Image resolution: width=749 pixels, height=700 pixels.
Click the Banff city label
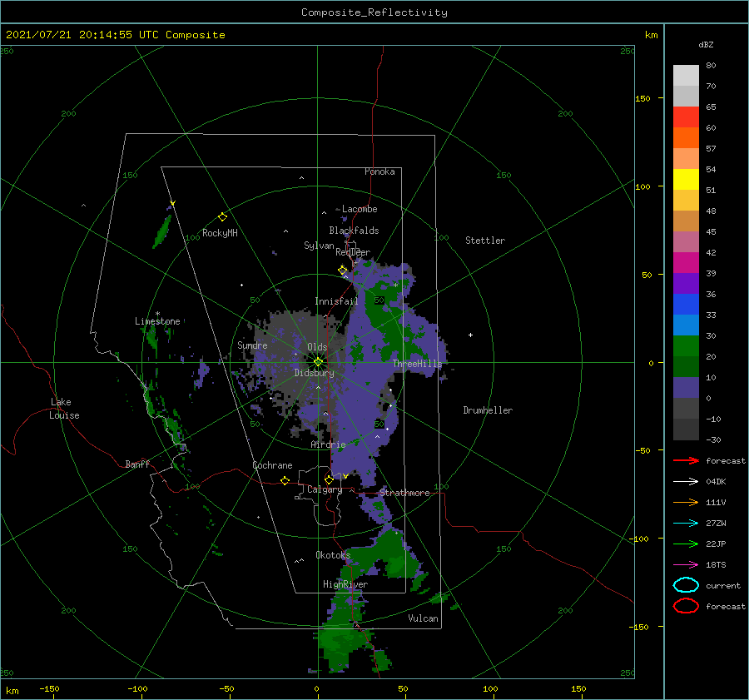click(137, 464)
